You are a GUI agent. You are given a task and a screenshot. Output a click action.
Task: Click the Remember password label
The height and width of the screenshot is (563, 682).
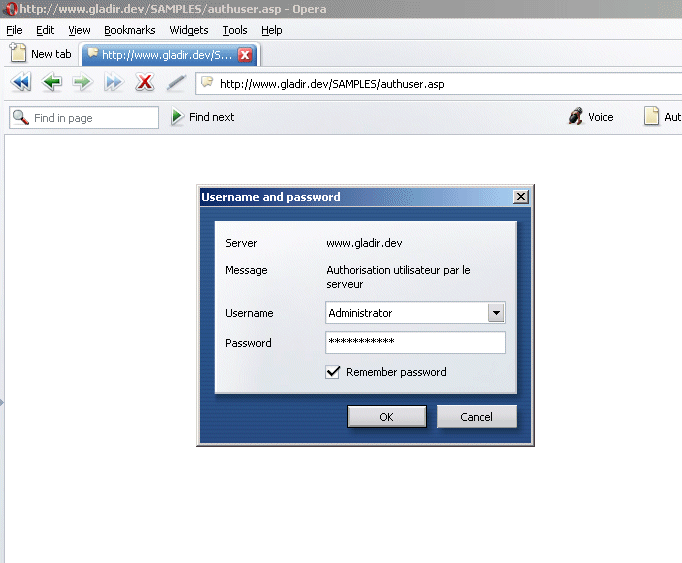point(396,372)
